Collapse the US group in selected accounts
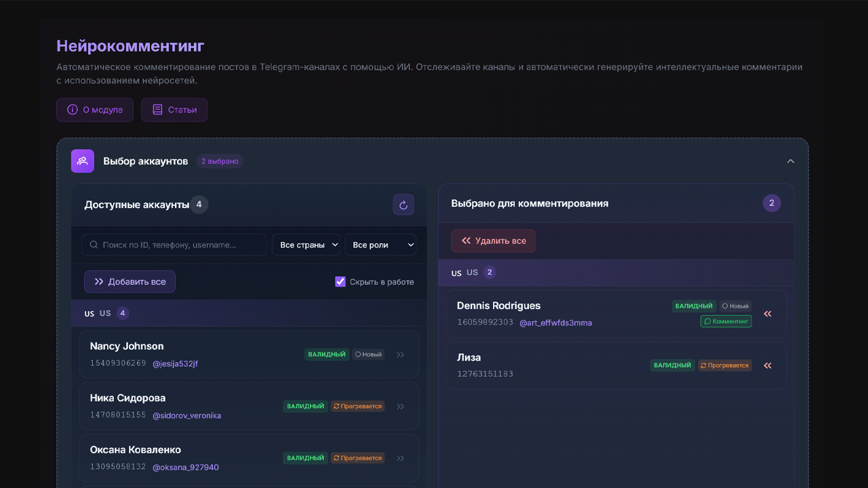This screenshot has width=868, height=488. pyautogui.click(x=616, y=272)
